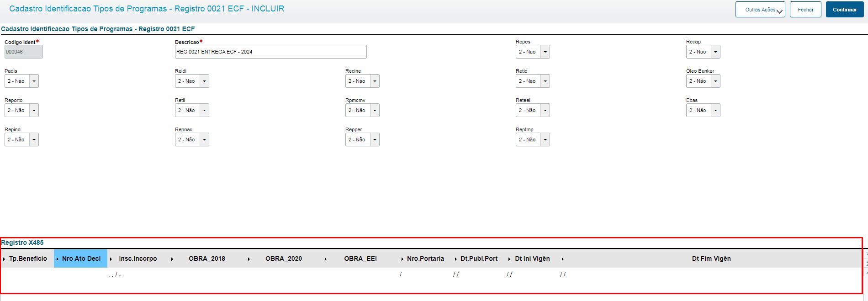Open the Recine dropdown
868x301 pixels.
coord(362,81)
